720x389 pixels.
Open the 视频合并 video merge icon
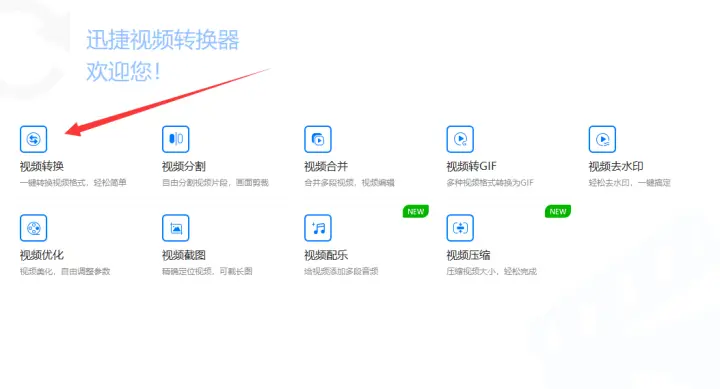[x=318, y=139]
